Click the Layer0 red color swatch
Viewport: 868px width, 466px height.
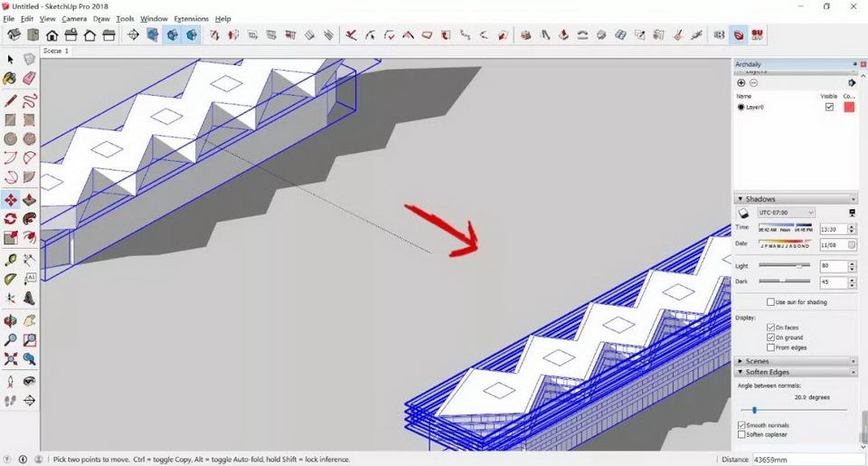click(x=849, y=107)
